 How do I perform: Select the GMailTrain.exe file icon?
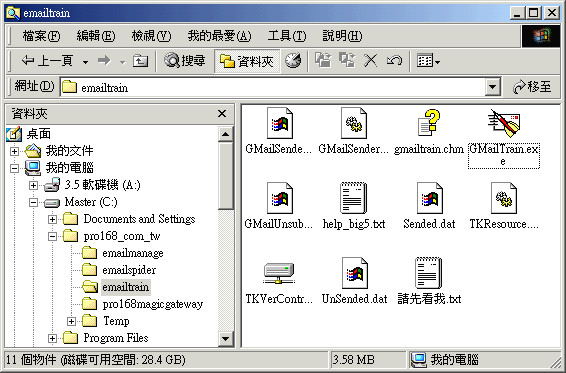coord(503,124)
